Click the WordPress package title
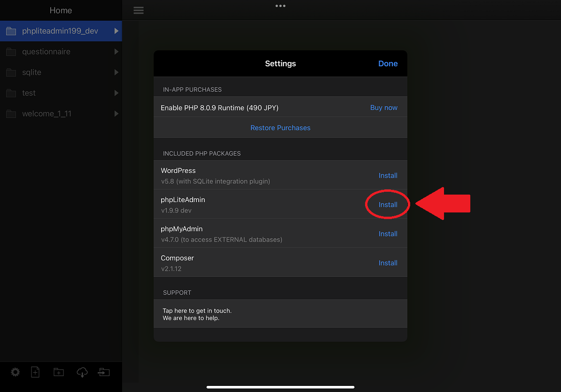Screen dimensions: 561x392 pos(178,171)
